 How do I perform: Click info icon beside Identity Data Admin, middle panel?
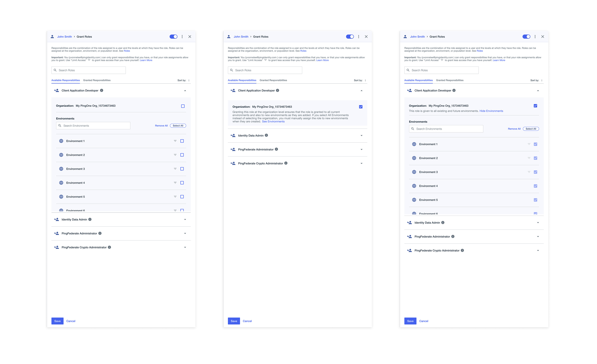266,135
